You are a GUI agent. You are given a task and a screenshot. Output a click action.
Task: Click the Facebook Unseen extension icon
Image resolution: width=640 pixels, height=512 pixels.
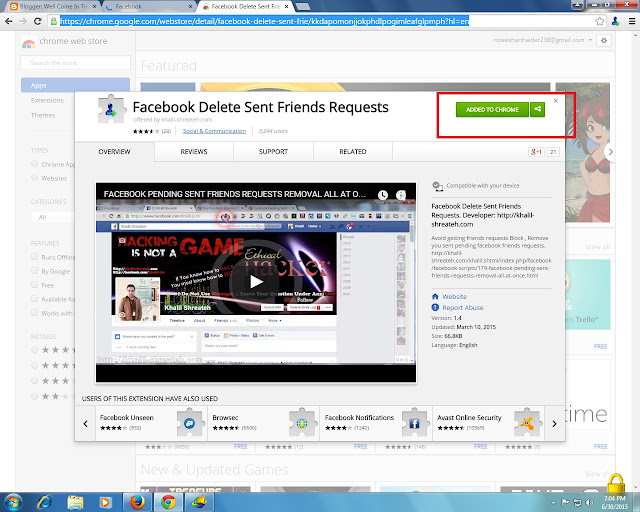[x=190, y=423]
